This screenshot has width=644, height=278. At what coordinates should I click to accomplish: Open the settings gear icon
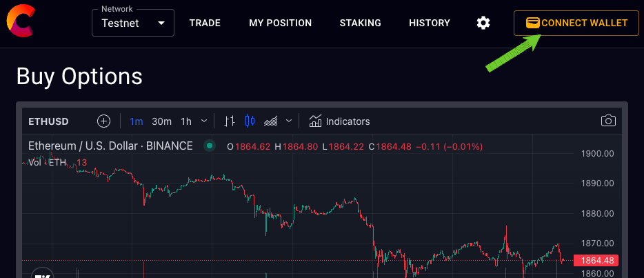click(483, 23)
